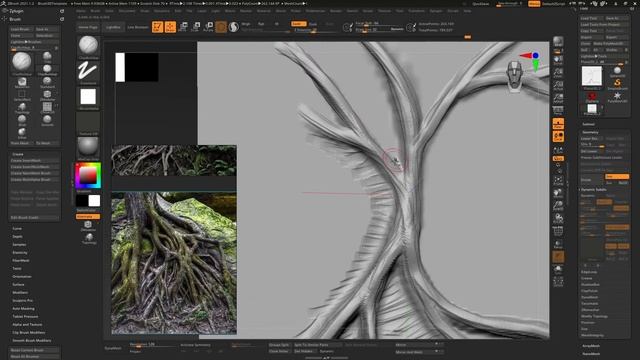Toggle the Rgb channel button
640x360 pixels.
[261, 24]
